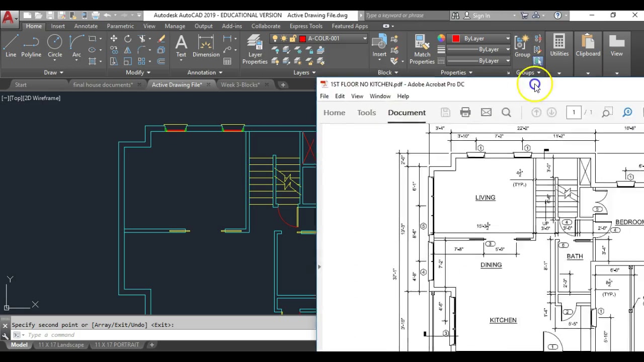The image size is (644, 362).
Task: Pick the Scale tool
Action: [128, 61]
